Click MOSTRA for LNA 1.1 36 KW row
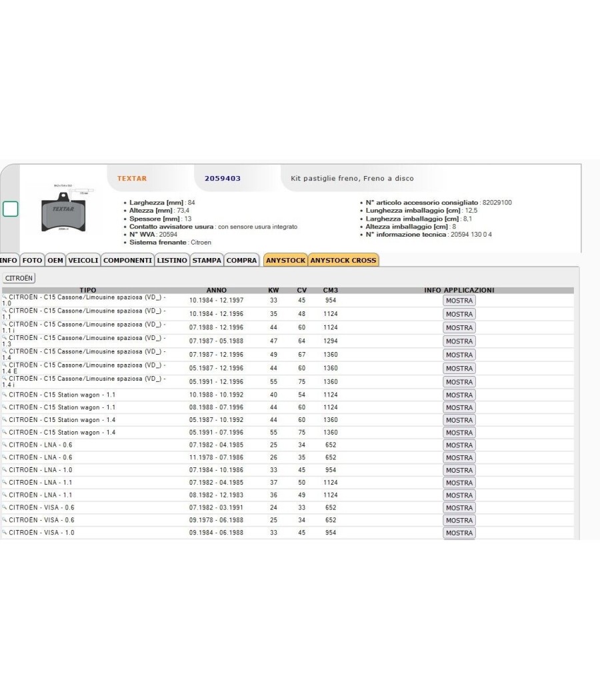The image size is (600, 700). coord(459,495)
